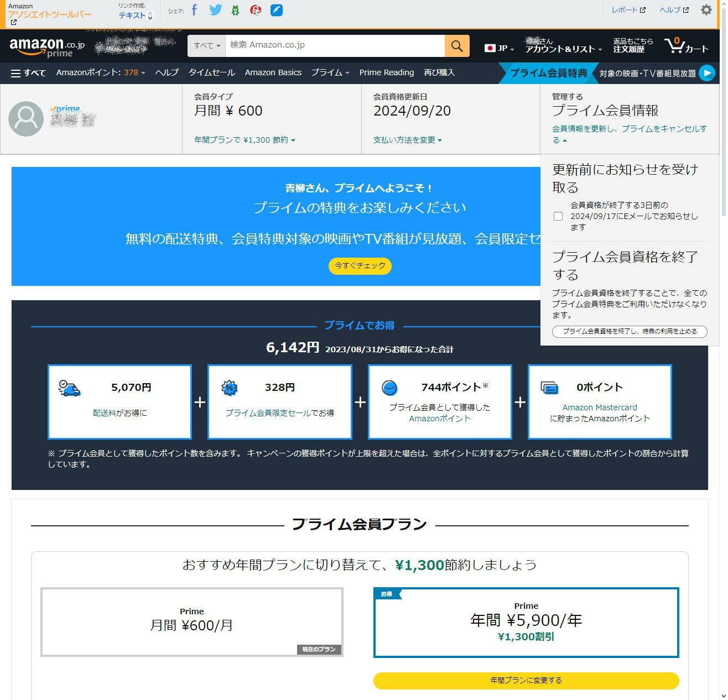
Task: Click the red round share icon
Action: tap(256, 10)
